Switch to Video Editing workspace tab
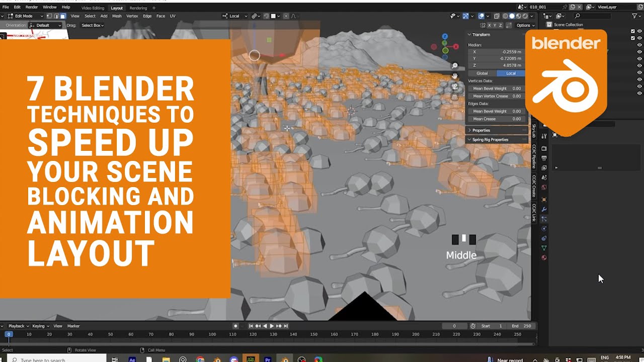 (x=93, y=8)
